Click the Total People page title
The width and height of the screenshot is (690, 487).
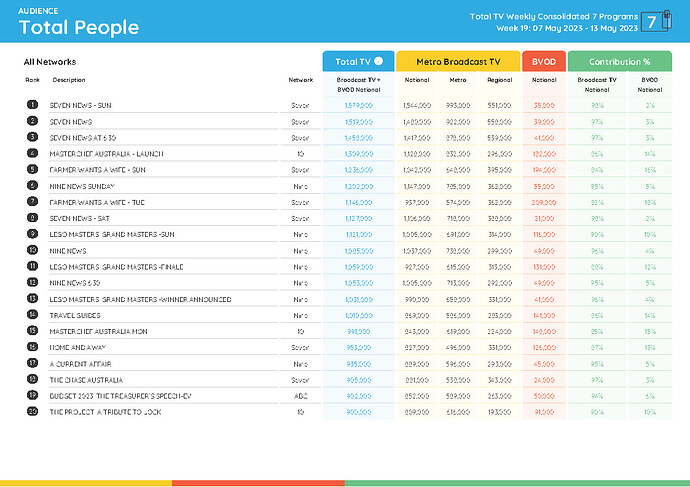point(79,28)
